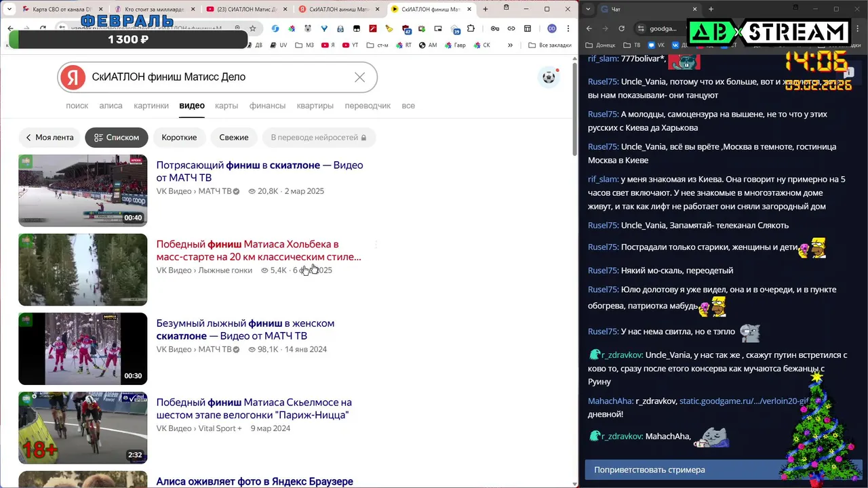
Task: Open the ст-м bookmark folder
Action: click(378, 45)
